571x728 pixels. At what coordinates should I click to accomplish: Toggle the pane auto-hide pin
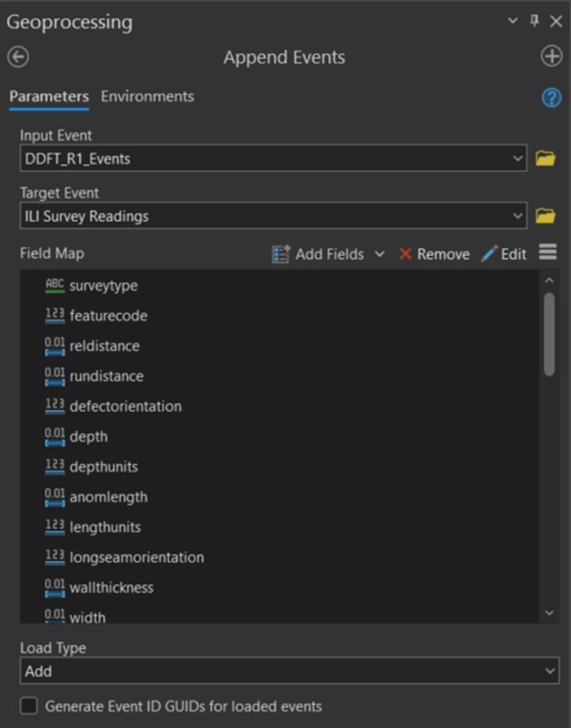coord(534,21)
